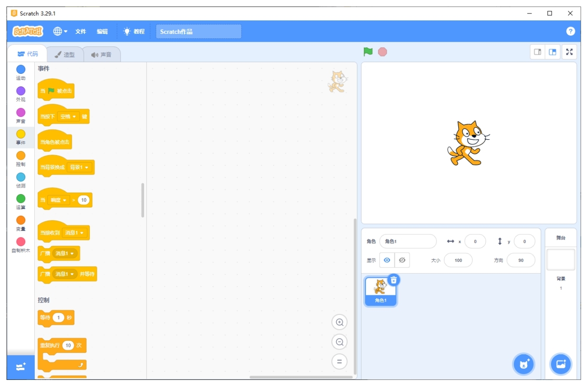Open 消息1 dropdown in 当接收到 block

coord(74,233)
